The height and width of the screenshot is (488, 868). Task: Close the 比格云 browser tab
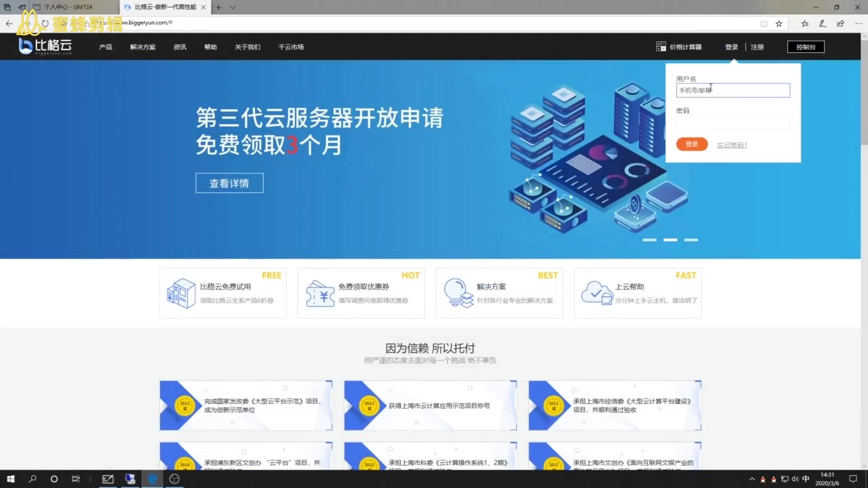pos(205,7)
